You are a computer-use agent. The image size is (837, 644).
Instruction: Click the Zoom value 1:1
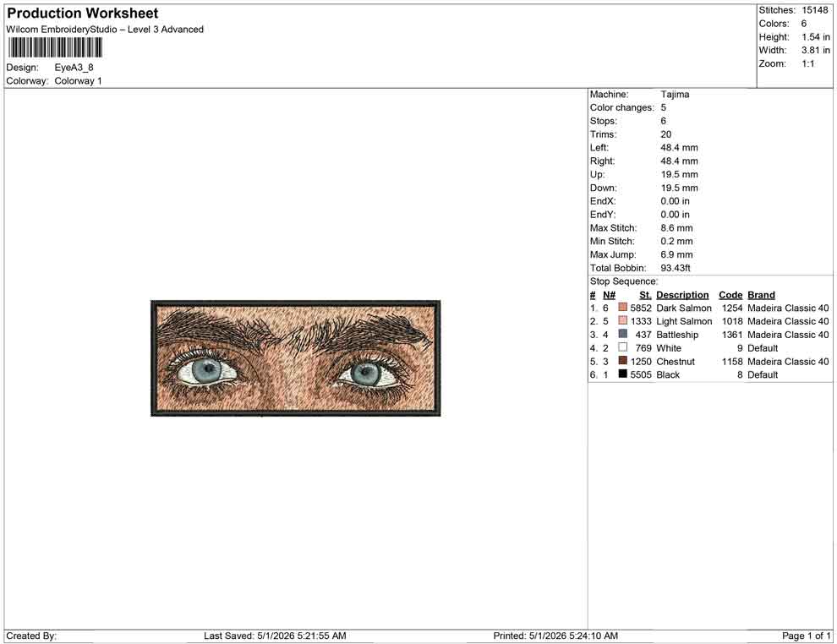click(x=807, y=63)
